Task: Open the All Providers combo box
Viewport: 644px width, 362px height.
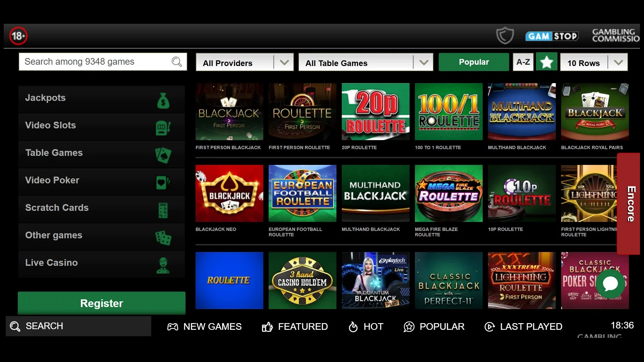Action: coord(245,62)
